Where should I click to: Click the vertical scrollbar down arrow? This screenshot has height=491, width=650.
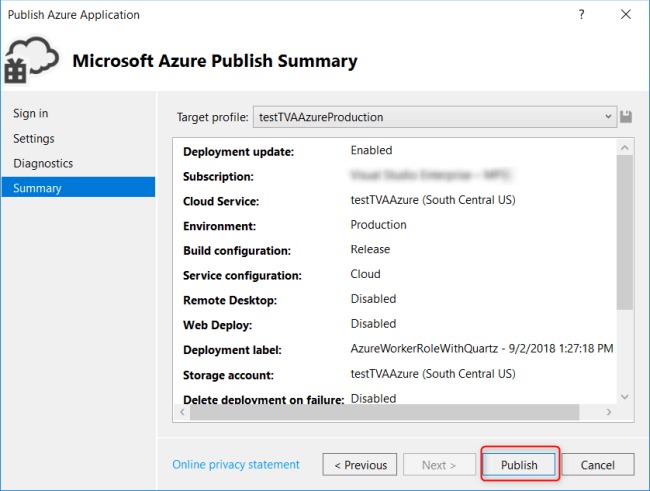[x=625, y=397]
